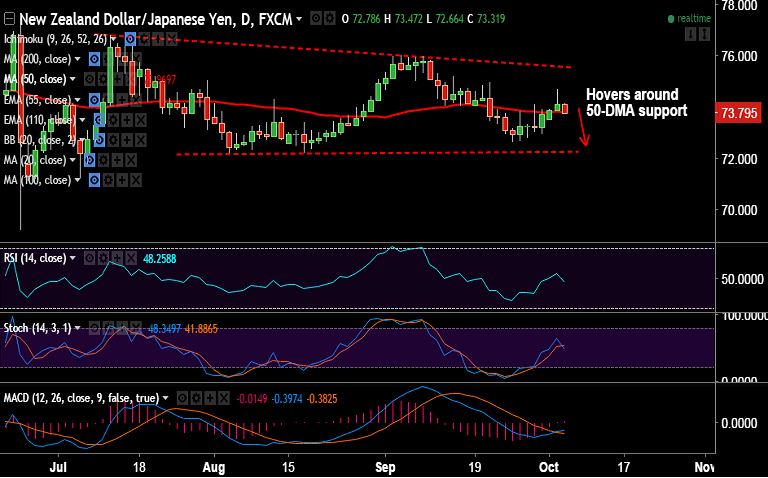The image size is (768, 478).
Task: Click the plus icon in the Ichimoku row
Action: coord(158,39)
